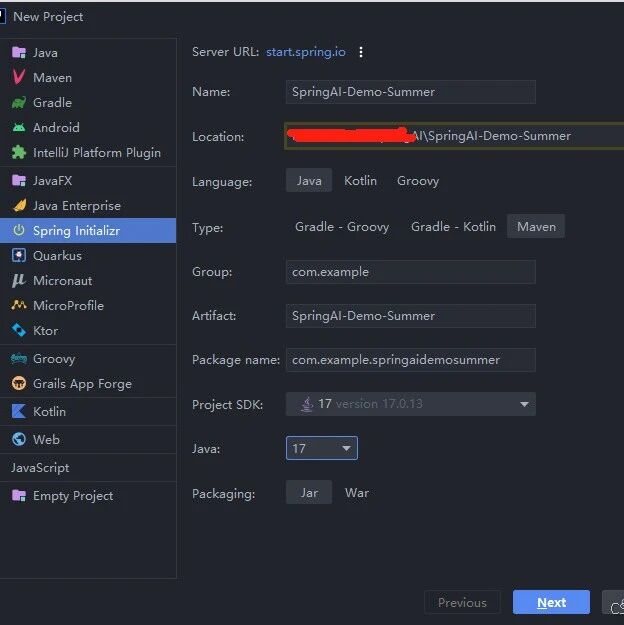The height and width of the screenshot is (625, 624).
Task: Click the Maven icon in sidebar
Action: tap(19, 77)
